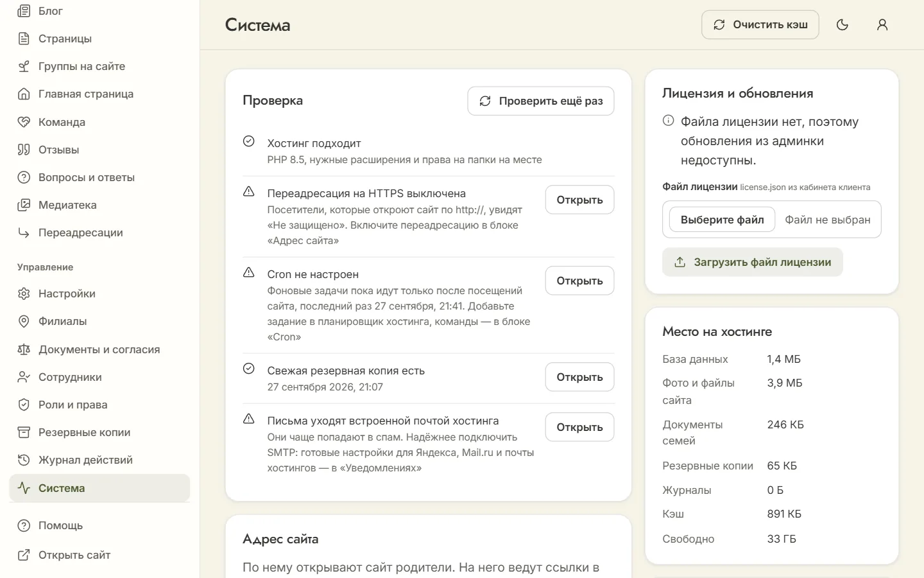This screenshot has height=578, width=924.
Task: Click Открыть beside the mail SMTP warning
Action: click(x=579, y=427)
